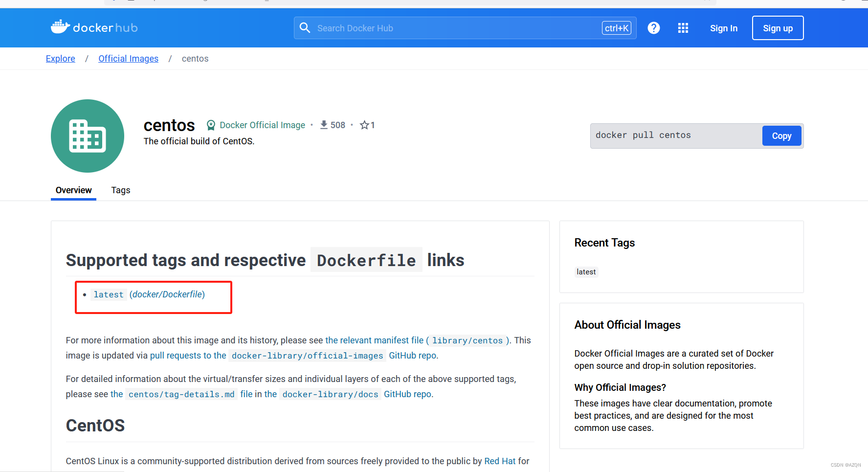Open the Sign In page
The width and height of the screenshot is (868, 472).
[724, 28]
